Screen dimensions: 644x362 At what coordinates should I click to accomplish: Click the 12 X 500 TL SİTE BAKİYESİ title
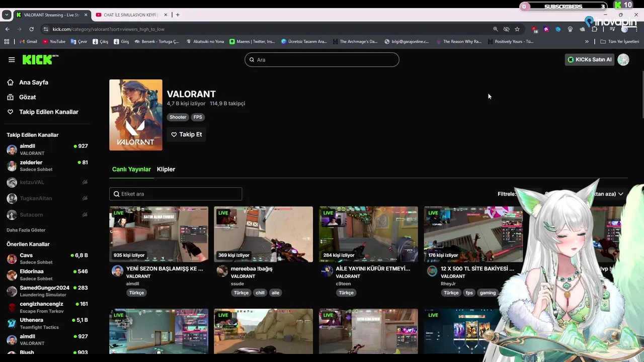[x=477, y=269]
